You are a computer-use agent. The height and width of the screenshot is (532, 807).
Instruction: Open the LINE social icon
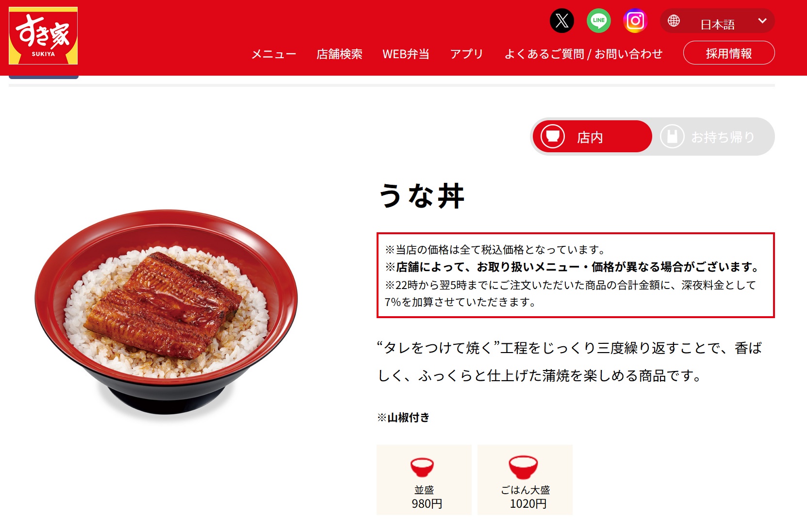(599, 21)
